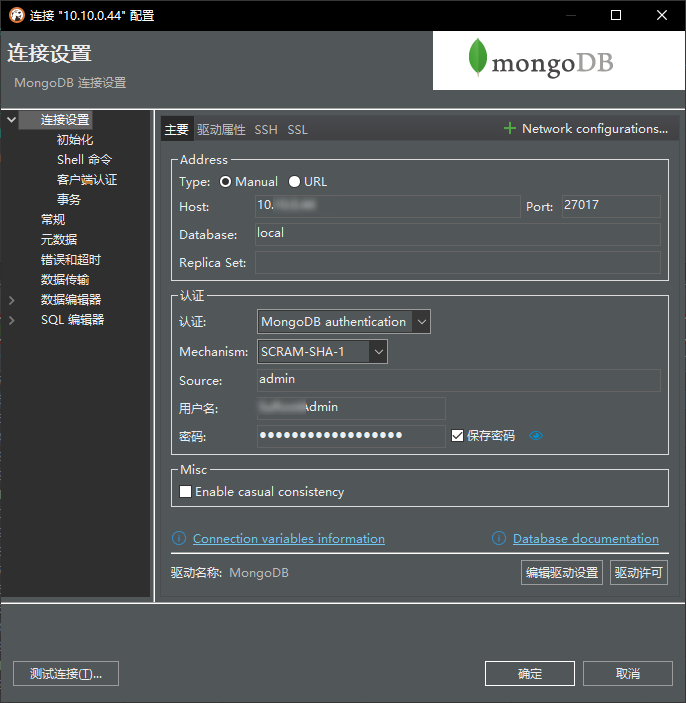Select 数据编辑器 in the settings tree
This screenshot has height=703, width=686.
[71, 299]
